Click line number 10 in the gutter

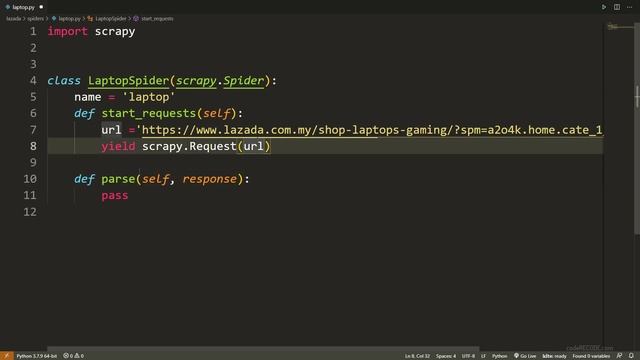tap(30, 179)
